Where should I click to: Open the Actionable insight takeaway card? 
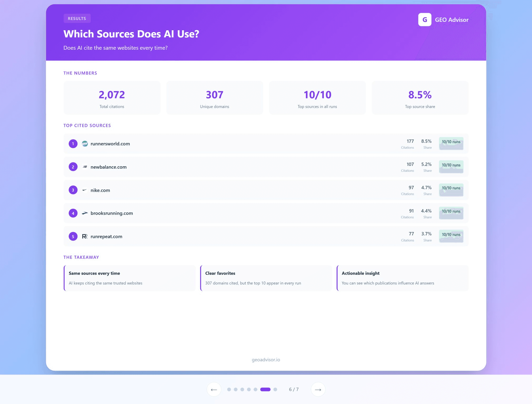402,278
